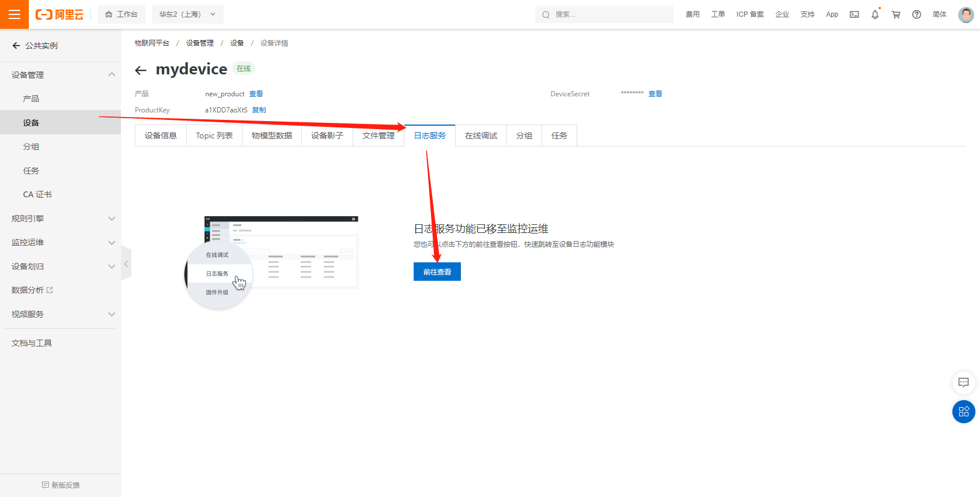Switch to the 分组 tab
Viewport: 980px width, 497px height.
tap(524, 135)
